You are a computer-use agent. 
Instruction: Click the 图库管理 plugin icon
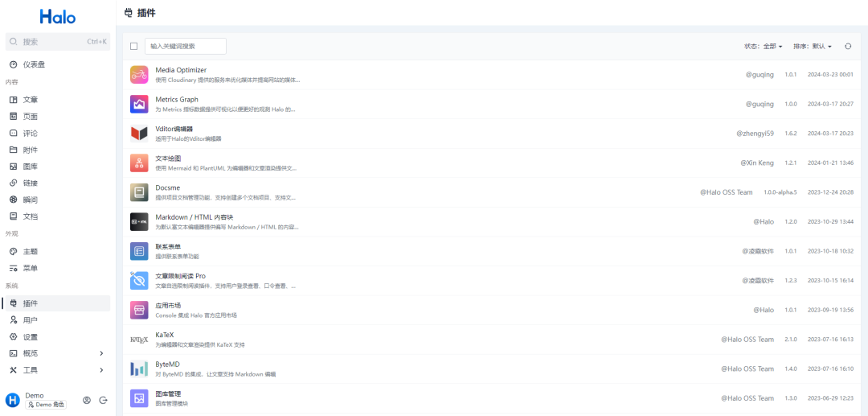139,398
